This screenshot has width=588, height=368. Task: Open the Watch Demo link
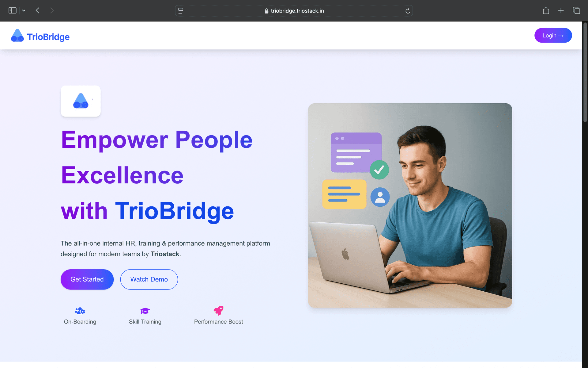pos(149,279)
